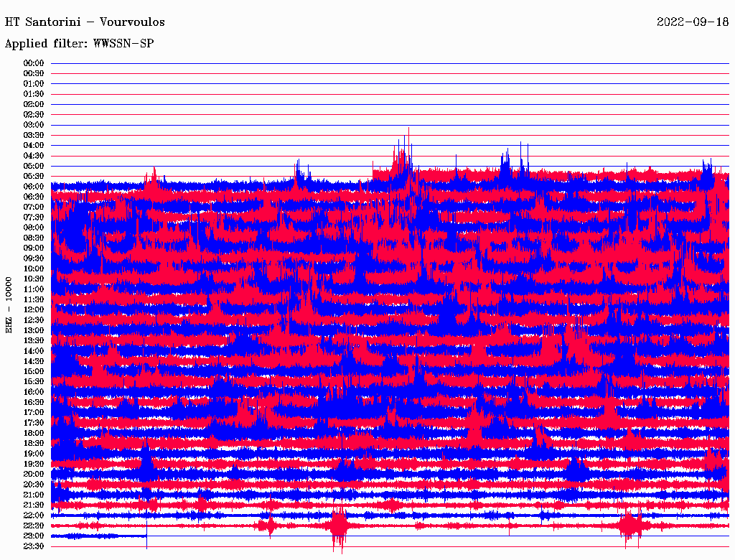Select the 20:30 time label
Viewport: 735px width, 560px height.
pos(34,485)
